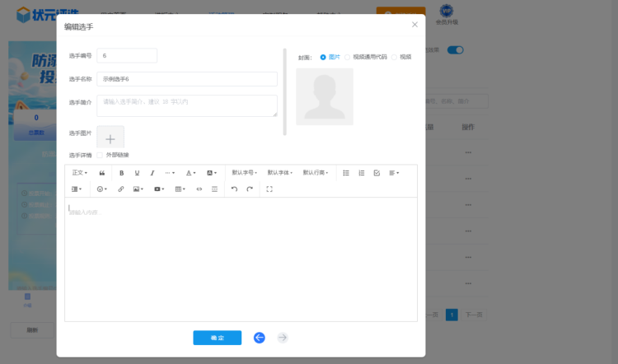618x364 pixels.
Task: Apply underline formatting
Action: coord(137,173)
